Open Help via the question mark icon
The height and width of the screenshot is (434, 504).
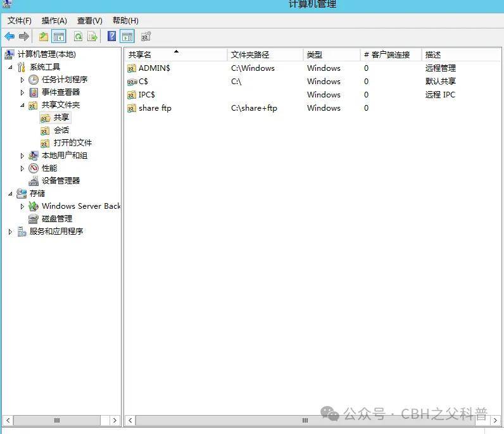(x=112, y=37)
